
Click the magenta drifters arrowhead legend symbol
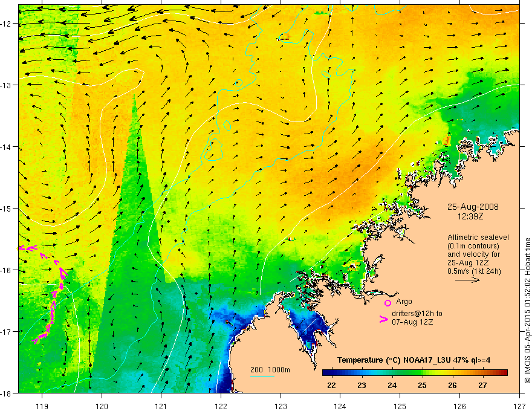coord(384,319)
